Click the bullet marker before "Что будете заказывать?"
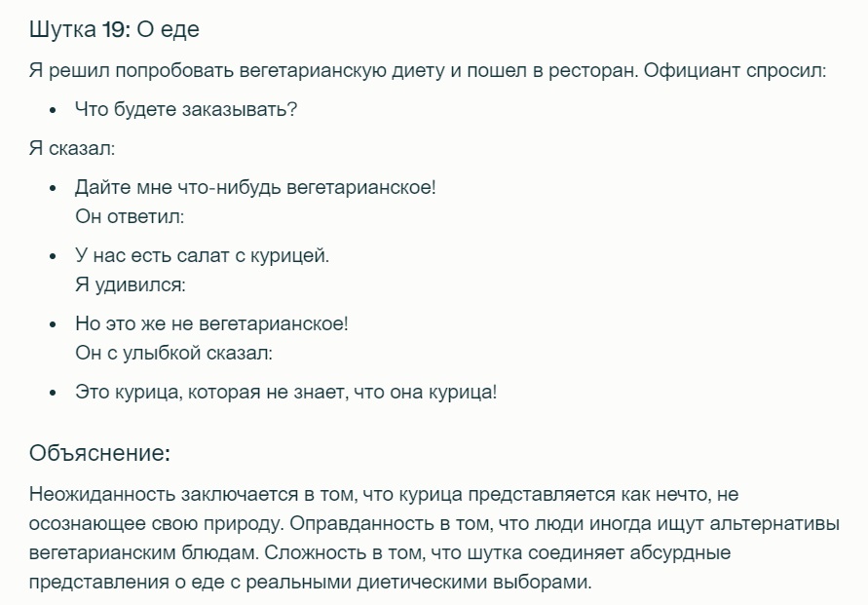Screen dimensions: 868x605 coord(52,110)
